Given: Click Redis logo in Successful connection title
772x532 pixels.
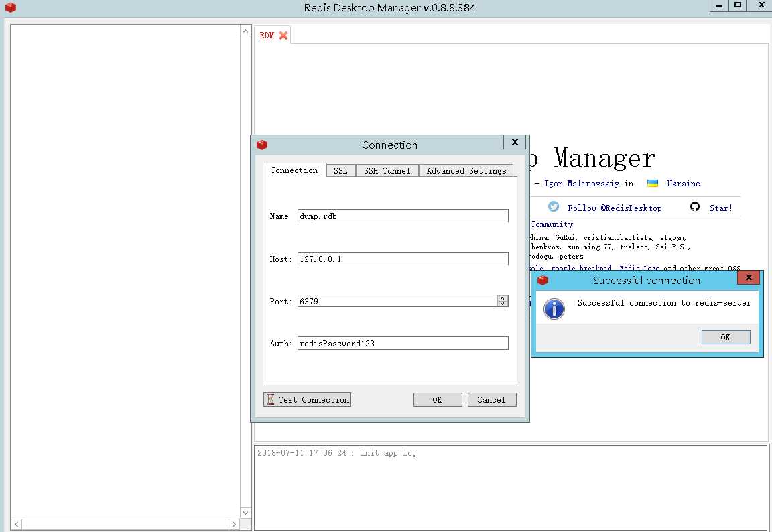Looking at the screenshot, I should [543, 281].
